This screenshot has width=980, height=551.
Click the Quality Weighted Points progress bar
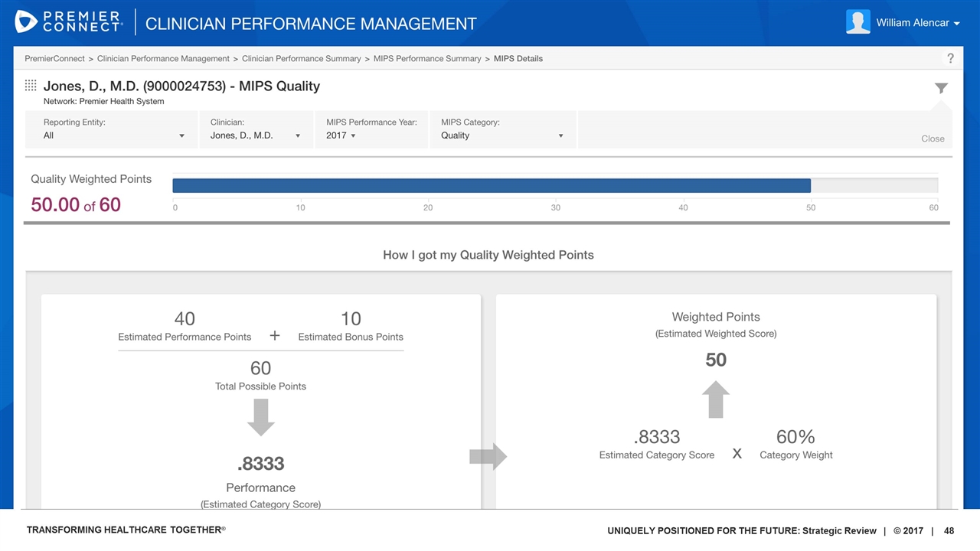point(555,185)
